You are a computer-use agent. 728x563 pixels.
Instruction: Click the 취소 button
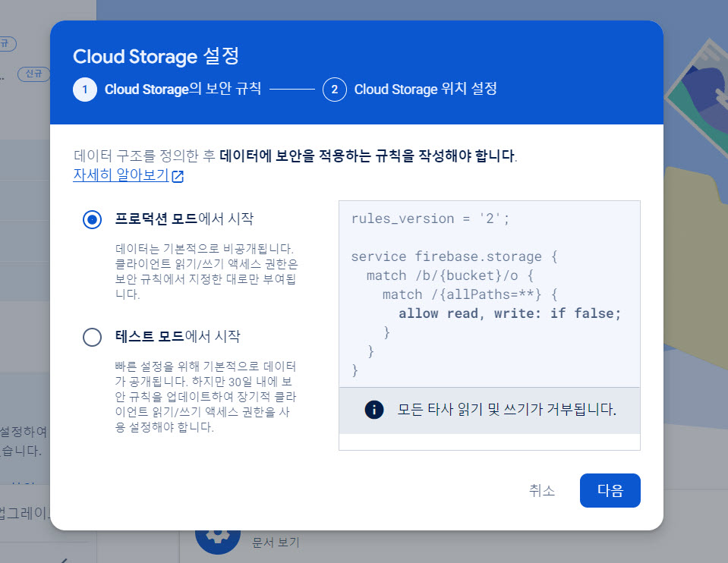tap(542, 490)
